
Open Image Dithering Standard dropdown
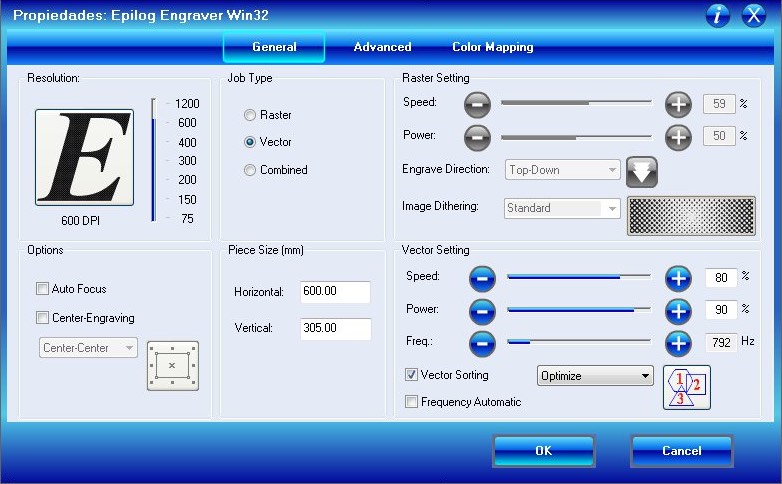pyautogui.click(x=562, y=208)
